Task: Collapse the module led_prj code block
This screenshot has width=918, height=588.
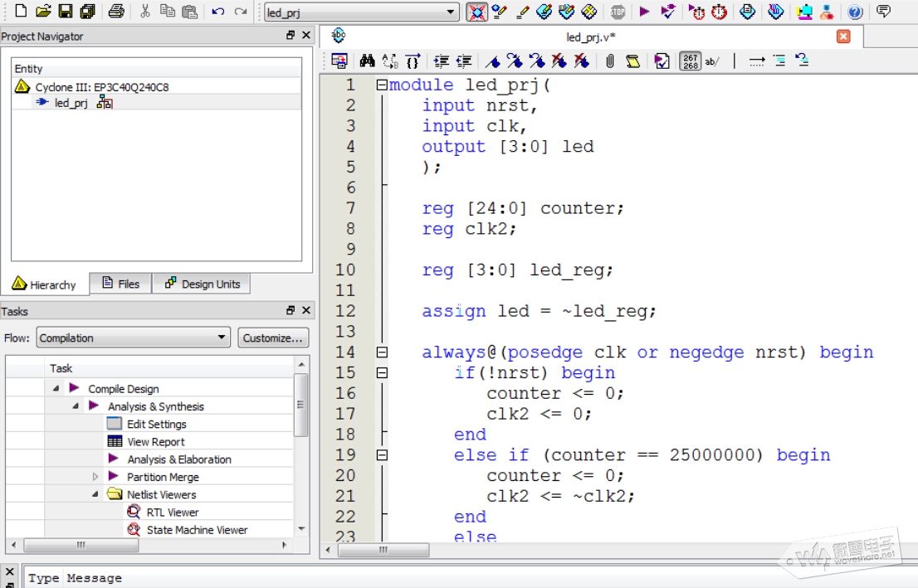Action: point(382,85)
